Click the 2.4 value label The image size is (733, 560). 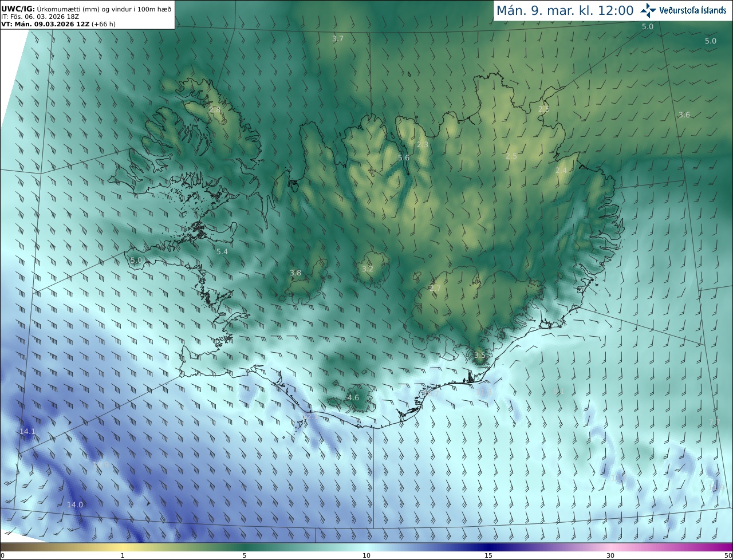[561, 171]
